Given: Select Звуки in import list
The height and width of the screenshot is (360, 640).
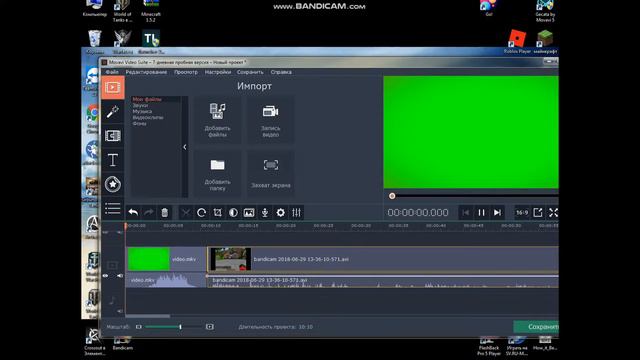Looking at the screenshot, I should tap(140, 105).
